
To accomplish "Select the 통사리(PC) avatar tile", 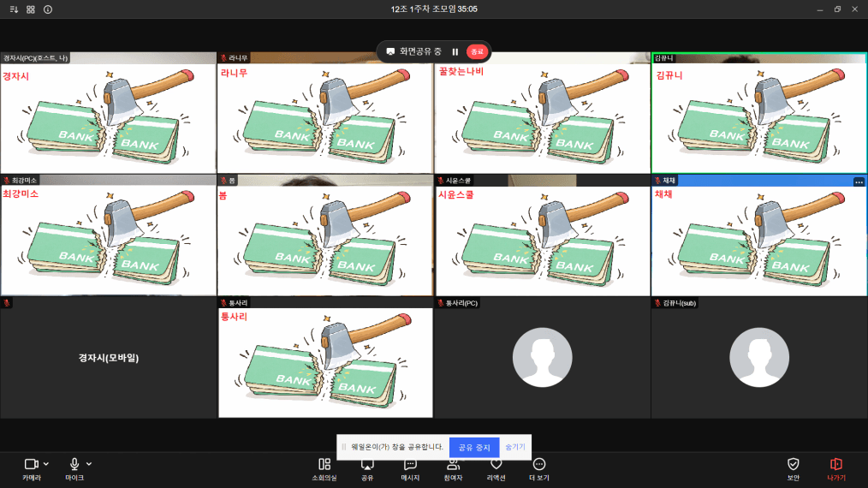I will coord(543,358).
